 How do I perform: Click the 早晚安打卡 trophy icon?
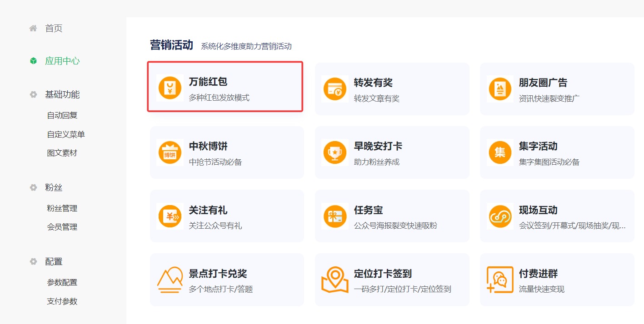334,152
